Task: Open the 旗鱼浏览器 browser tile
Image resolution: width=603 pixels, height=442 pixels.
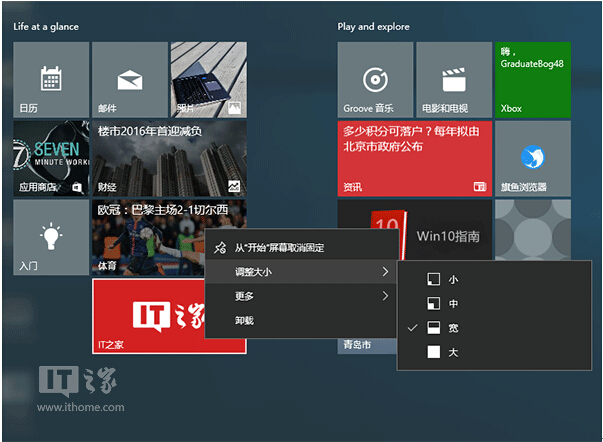Action: 532,158
